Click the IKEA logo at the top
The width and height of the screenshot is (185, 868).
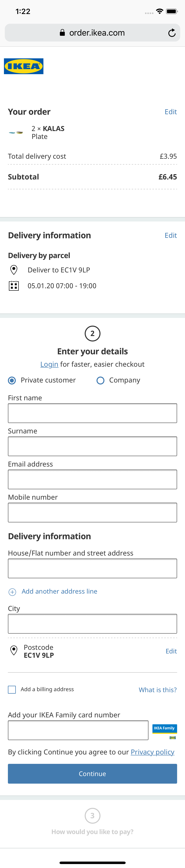(24, 66)
